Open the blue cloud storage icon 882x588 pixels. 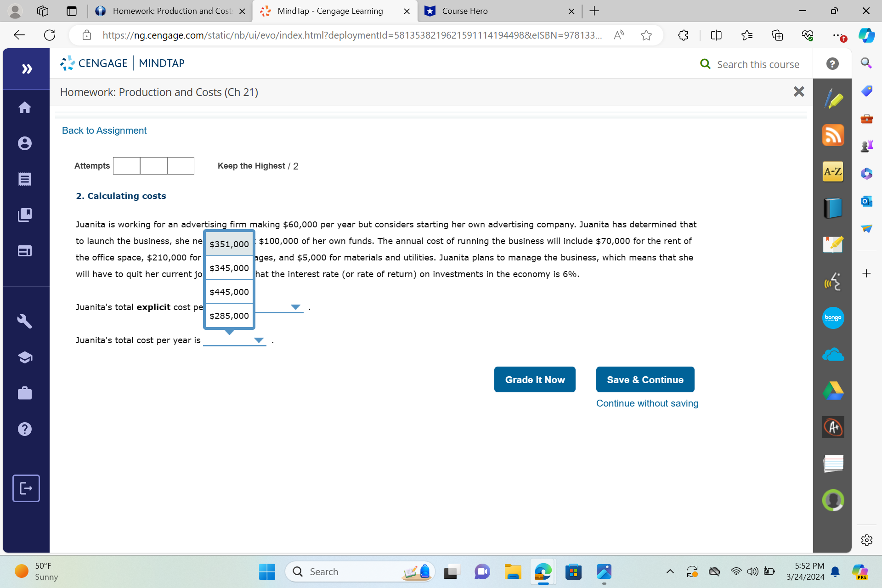pos(833,355)
